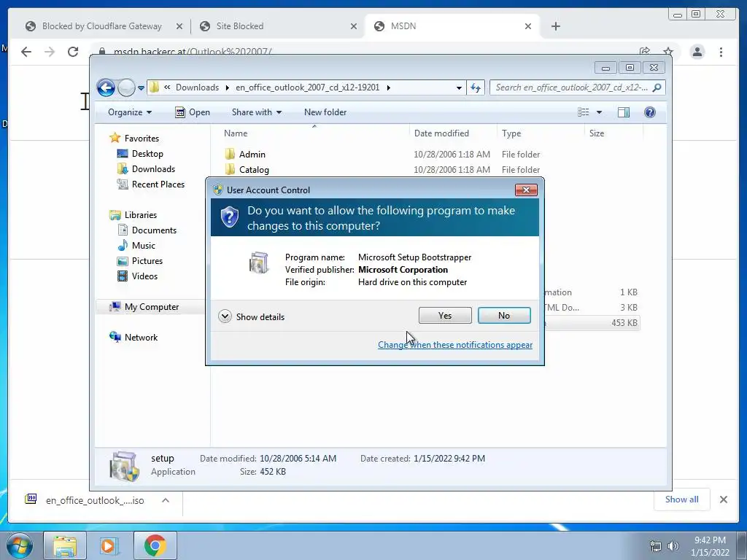This screenshot has height=560, width=747.
Task: Click the Explorer Forward arrow button
Action: [x=126, y=87]
